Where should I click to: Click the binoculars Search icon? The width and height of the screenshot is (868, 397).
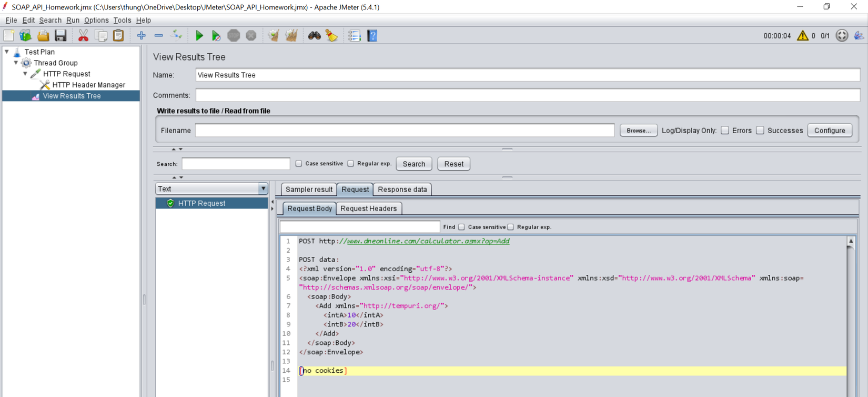(314, 36)
